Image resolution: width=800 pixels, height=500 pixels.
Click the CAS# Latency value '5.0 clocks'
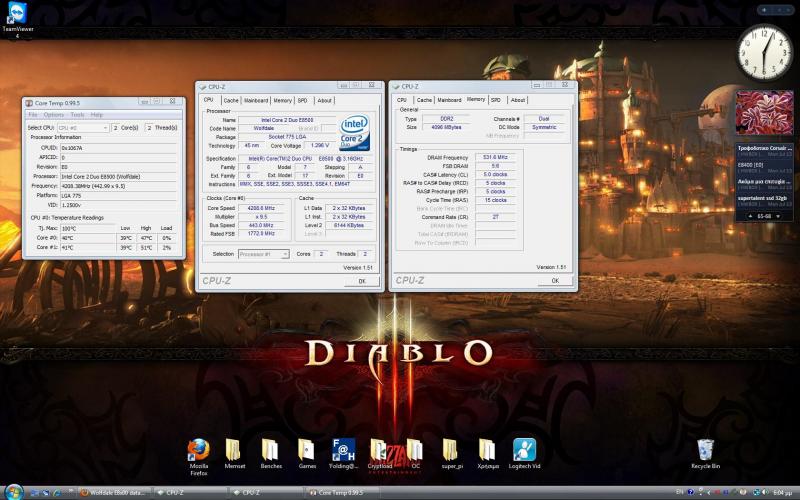[x=495, y=174]
